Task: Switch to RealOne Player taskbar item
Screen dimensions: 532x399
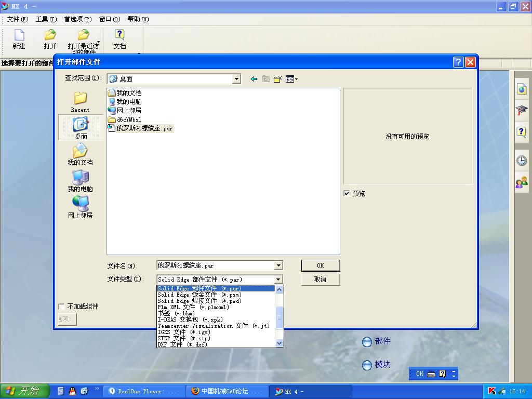Action: [x=144, y=391]
